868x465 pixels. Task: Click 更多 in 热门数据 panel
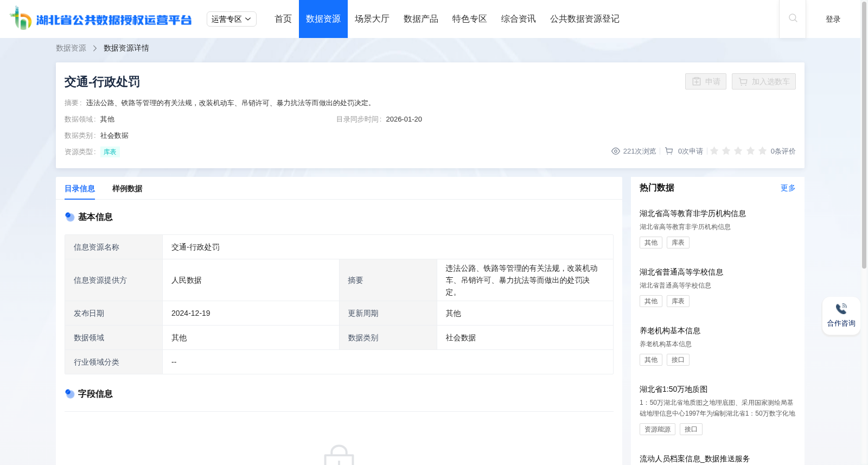pyautogui.click(x=788, y=188)
